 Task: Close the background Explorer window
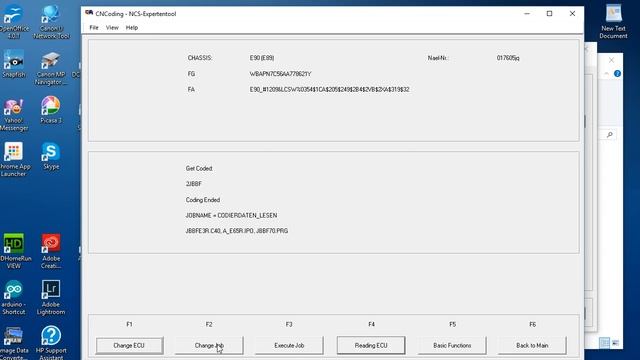click(x=611, y=60)
